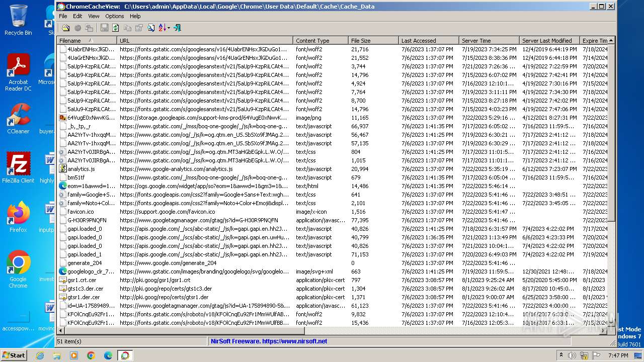The image size is (644, 362).
Task: Sort by the Last Accessed column header
Action: [x=429, y=41]
